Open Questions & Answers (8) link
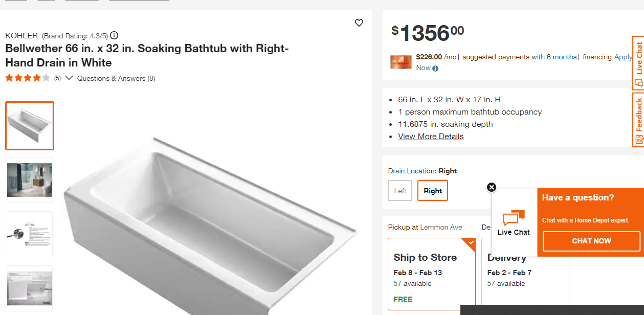 [x=116, y=78]
